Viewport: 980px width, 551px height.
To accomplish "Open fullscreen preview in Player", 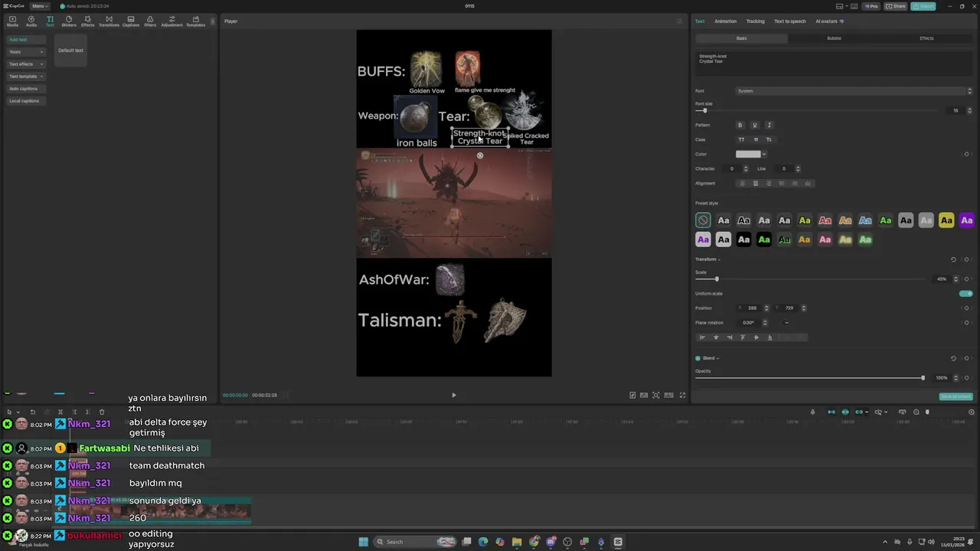I will point(682,395).
